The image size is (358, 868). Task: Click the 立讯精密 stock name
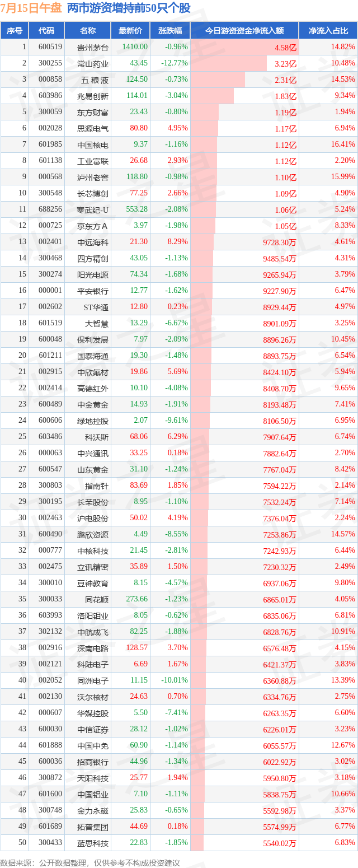tap(93, 567)
